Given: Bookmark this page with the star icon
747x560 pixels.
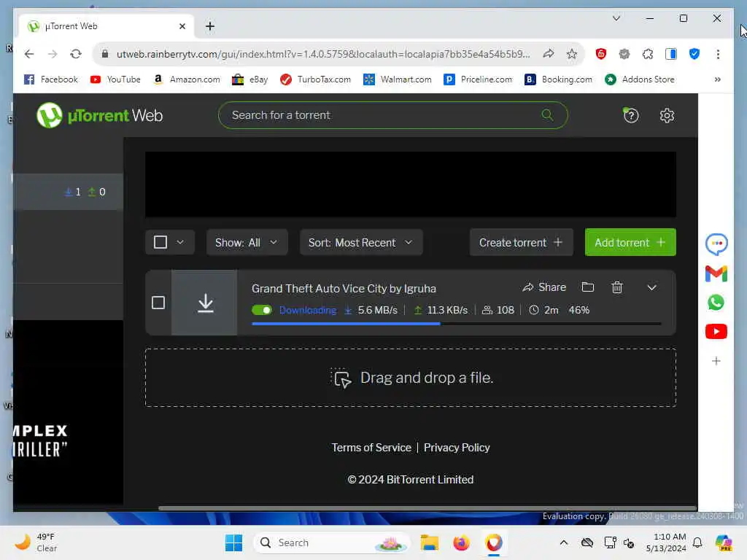Looking at the screenshot, I should (x=572, y=54).
